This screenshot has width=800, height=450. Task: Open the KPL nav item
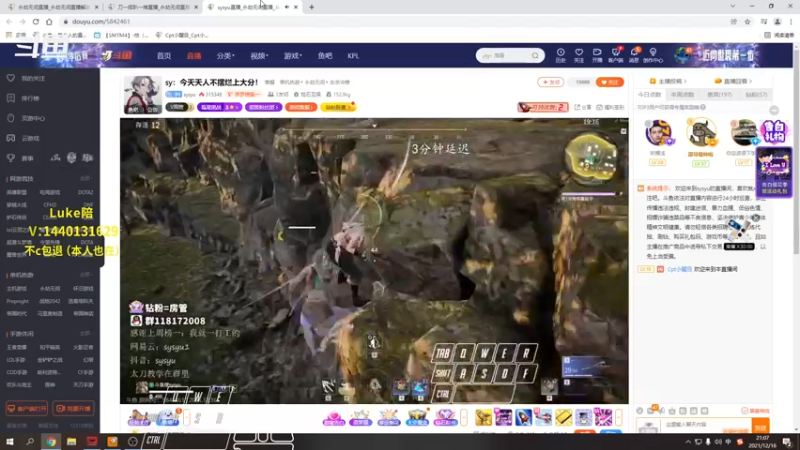tap(353, 56)
